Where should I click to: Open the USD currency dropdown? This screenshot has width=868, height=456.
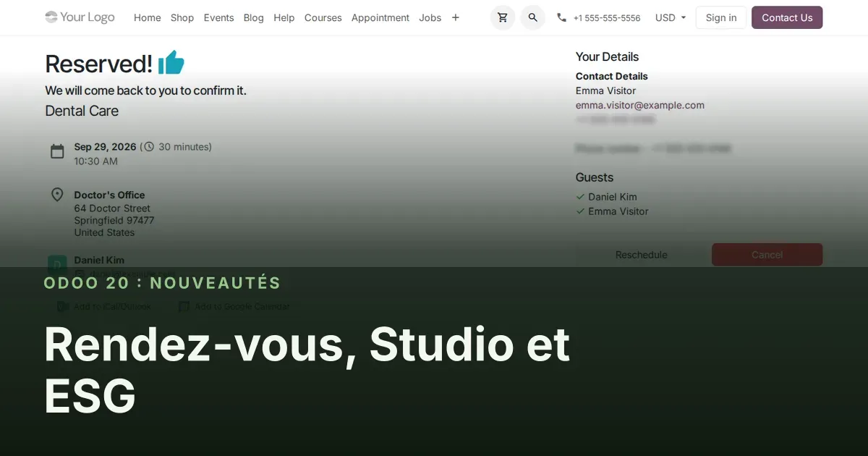pyautogui.click(x=671, y=17)
